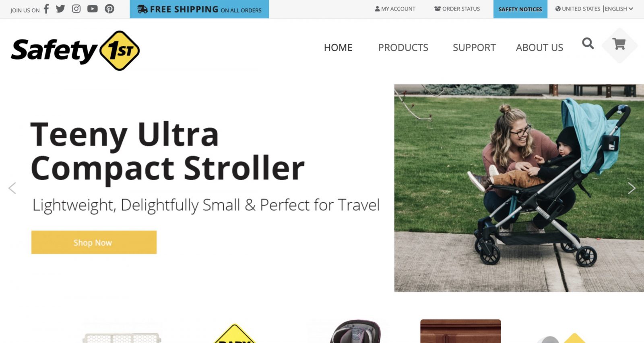Open the Pinterest icon link

[x=109, y=9]
